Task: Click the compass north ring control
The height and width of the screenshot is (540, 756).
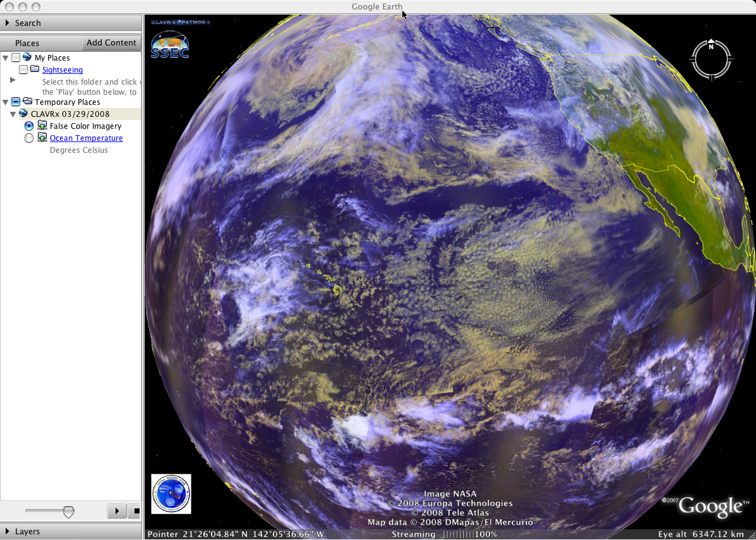Action: 711,59
